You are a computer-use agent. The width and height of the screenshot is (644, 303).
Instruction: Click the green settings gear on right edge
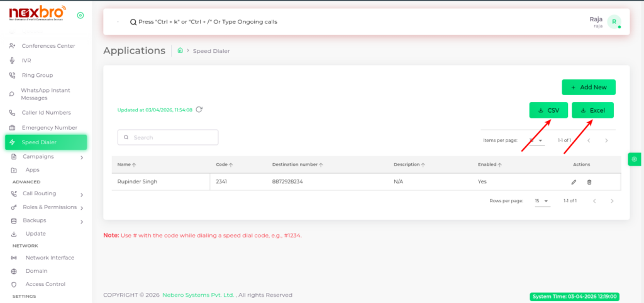click(635, 159)
